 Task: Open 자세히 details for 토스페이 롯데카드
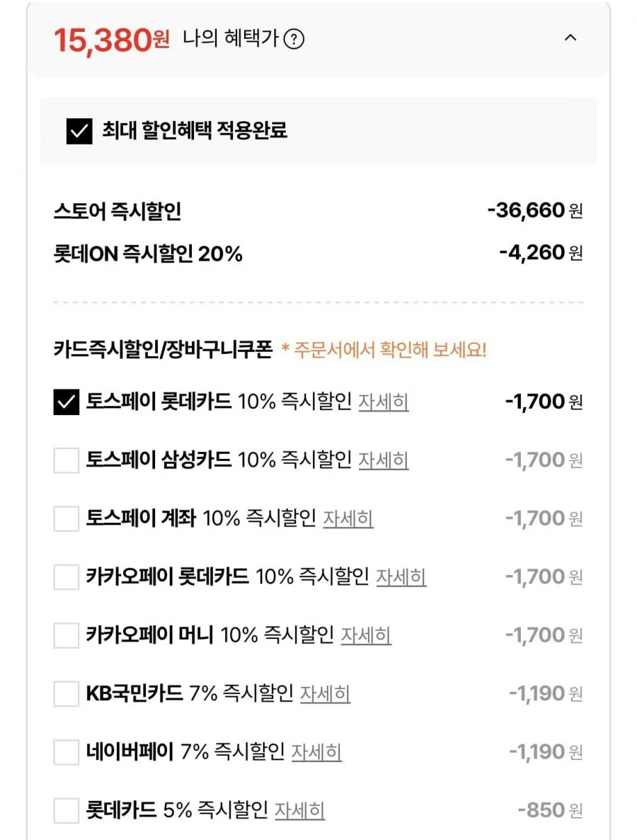tap(384, 402)
